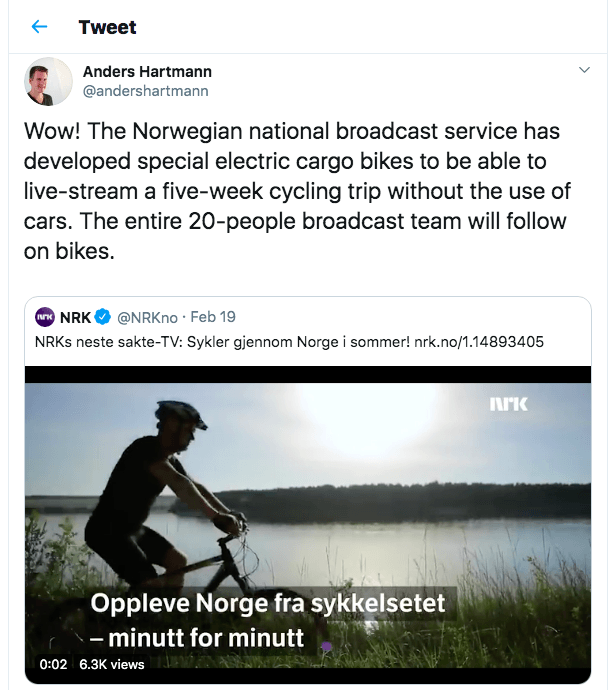Click the "Oppleve Norge fra sykkelsetet" video caption
Viewport: 615px width, 690px height.
268,604
